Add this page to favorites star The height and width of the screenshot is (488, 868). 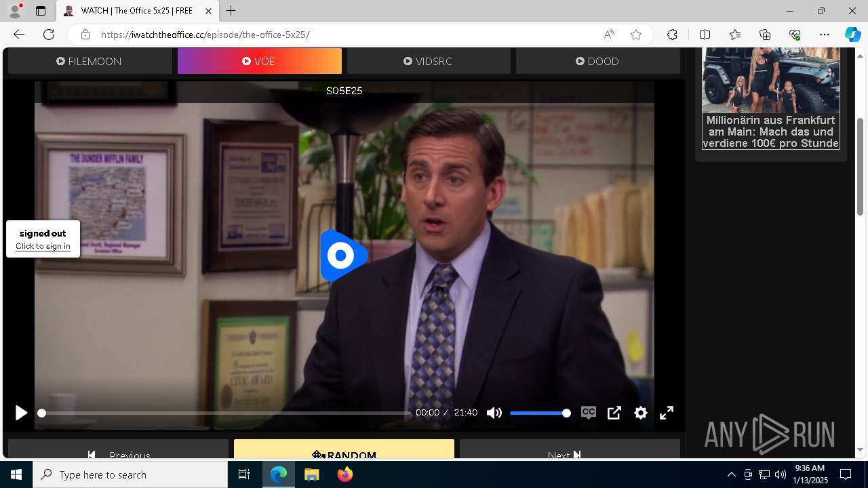pos(636,35)
